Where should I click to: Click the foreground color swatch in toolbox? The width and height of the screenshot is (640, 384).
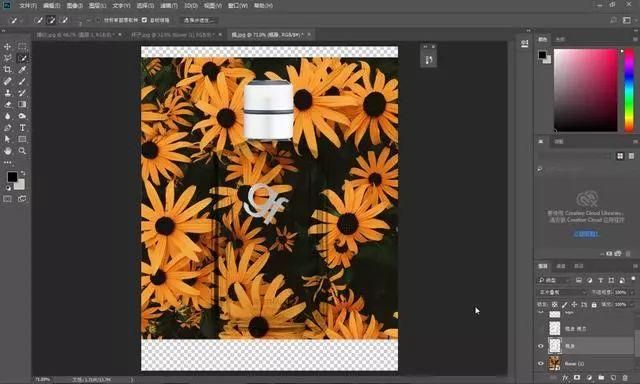pyautogui.click(x=12, y=176)
